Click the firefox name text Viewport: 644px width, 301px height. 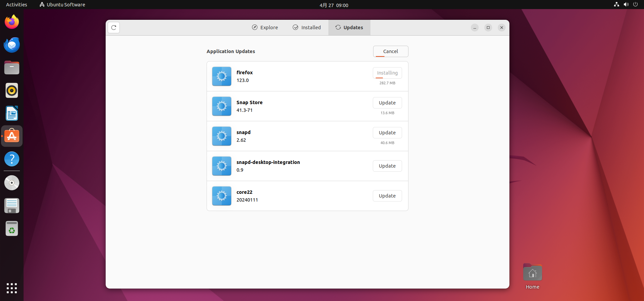point(245,73)
